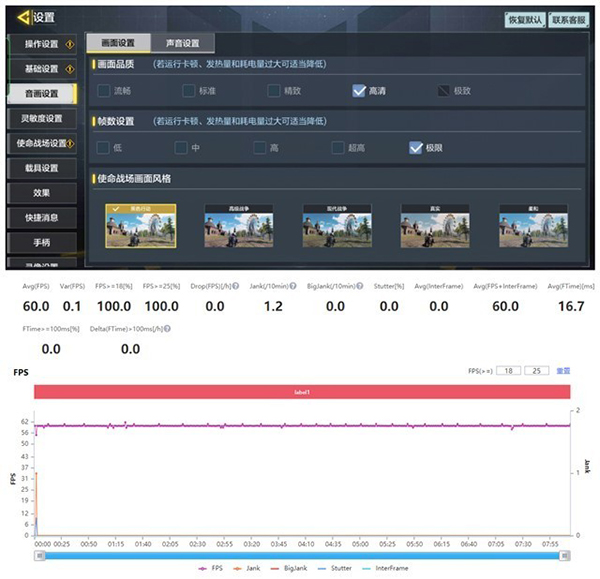
Task: Open 灵敏度设置 in the left sidebar
Action: coord(42,118)
